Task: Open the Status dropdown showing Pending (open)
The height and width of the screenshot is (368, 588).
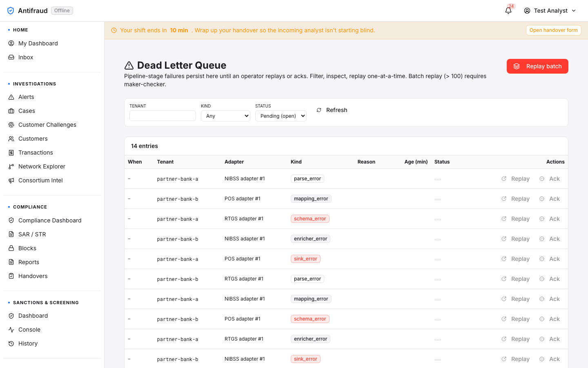Action: point(281,116)
